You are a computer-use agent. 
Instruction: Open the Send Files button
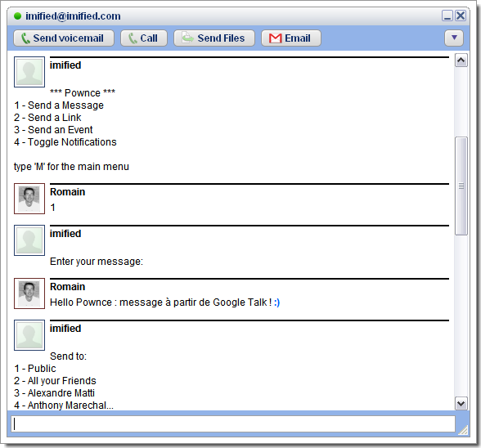(x=214, y=38)
